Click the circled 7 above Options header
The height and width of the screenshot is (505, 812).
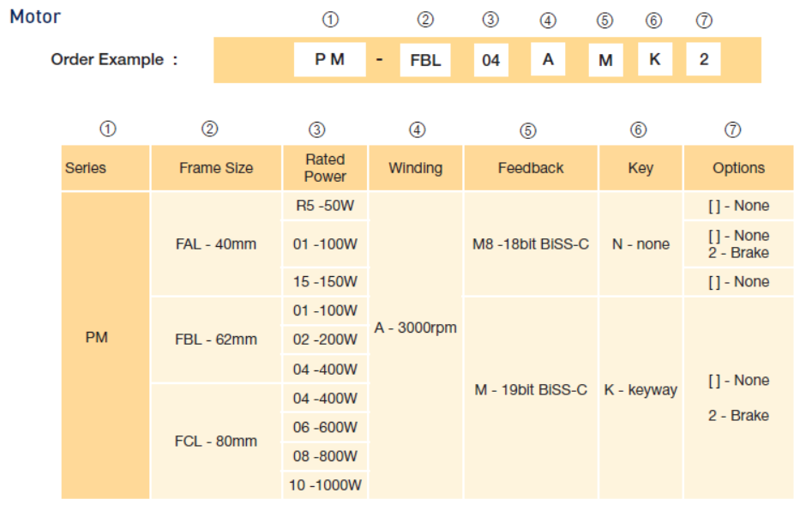[732, 129]
